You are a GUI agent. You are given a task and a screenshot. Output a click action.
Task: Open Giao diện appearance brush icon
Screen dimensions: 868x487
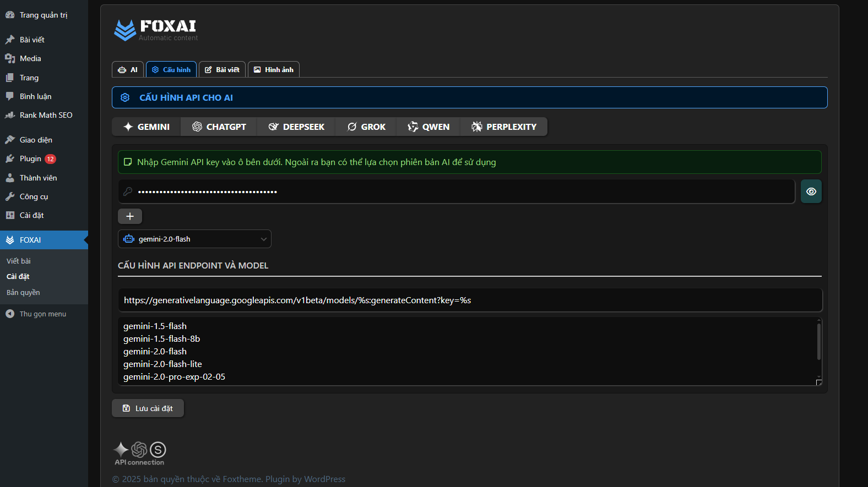pyautogui.click(x=10, y=140)
